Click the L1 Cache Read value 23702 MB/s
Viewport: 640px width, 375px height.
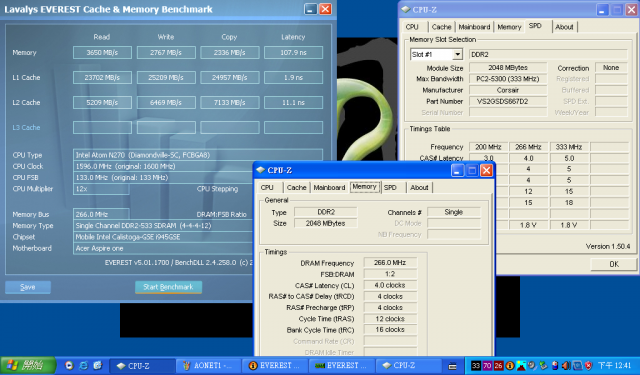click(102, 78)
